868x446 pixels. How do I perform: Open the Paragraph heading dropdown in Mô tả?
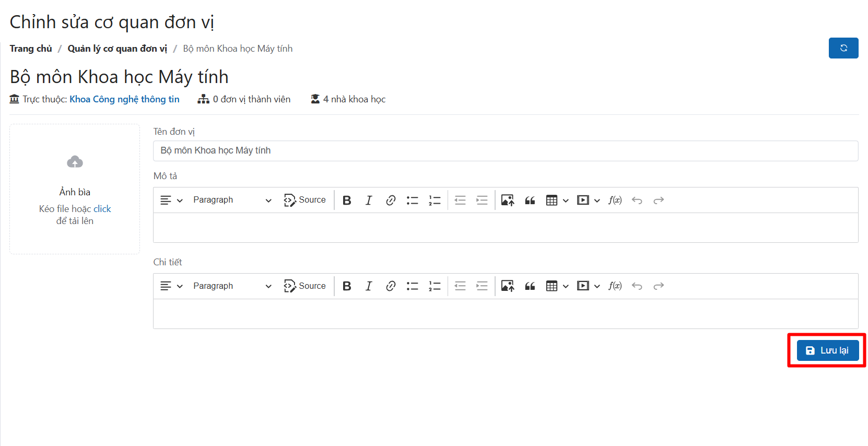(232, 200)
